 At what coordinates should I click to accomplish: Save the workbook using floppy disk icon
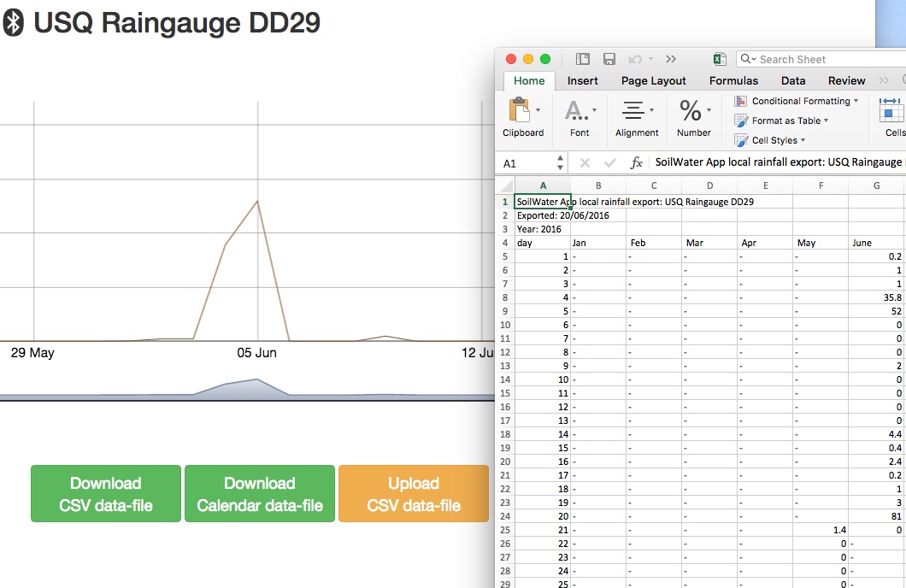[609, 59]
